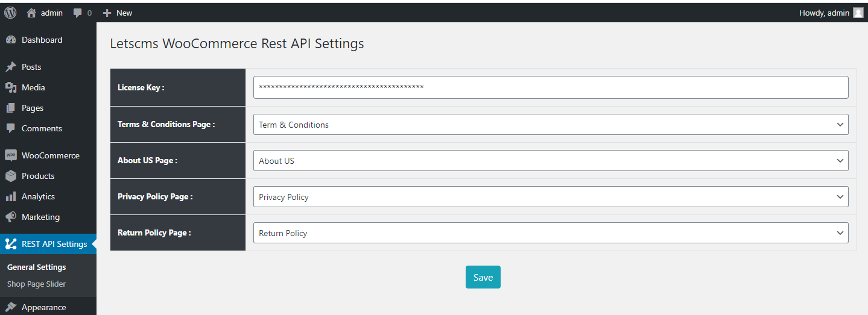Open the Return Policy Page dropdown

pos(551,233)
